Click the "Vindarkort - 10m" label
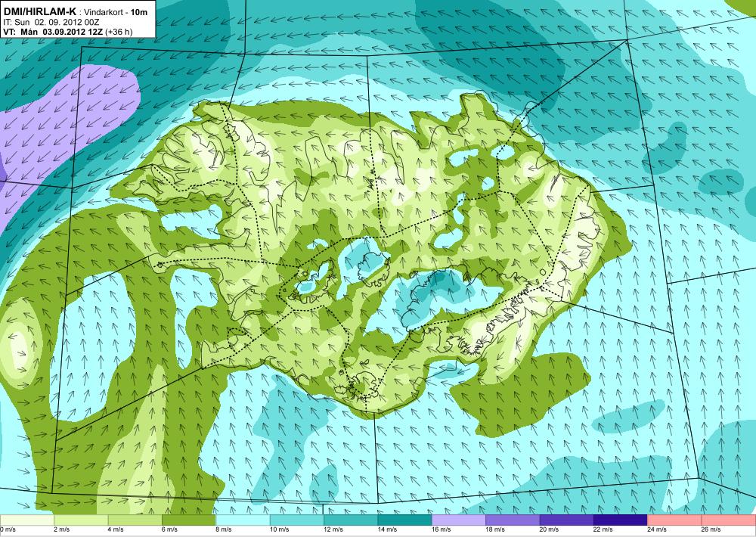This screenshot has width=756, height=537. pyautogui.click(x=116, y=12)
